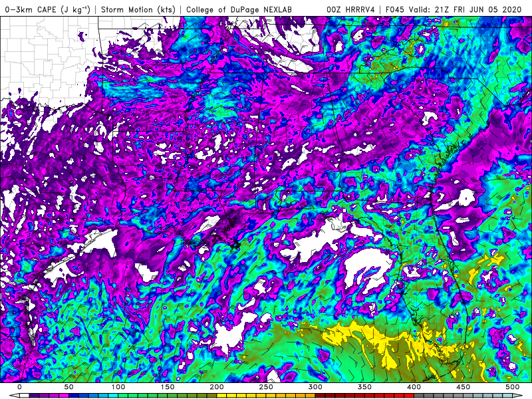Click the '150' label on the color scale

pyautogui.click(x=168, y=387)
